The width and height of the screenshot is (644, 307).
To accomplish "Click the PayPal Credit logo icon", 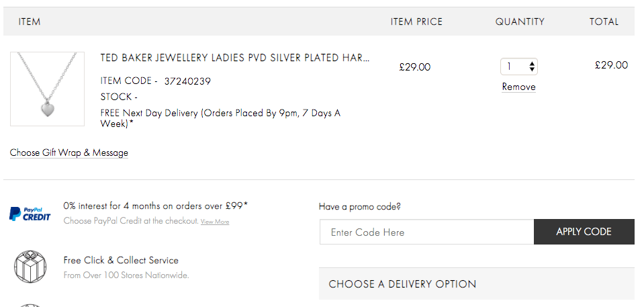I will (x=30, y=214).
